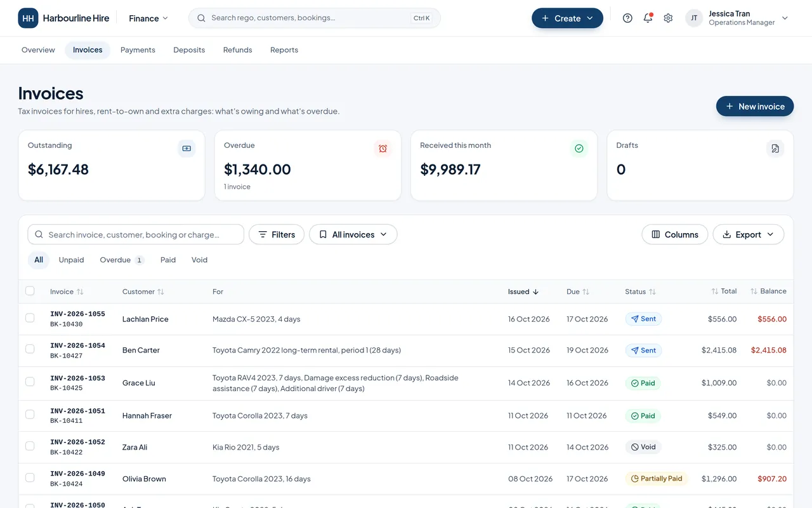Click the Issued column sort arrow
Screen dimensions: 812x508
coord(535,292)
